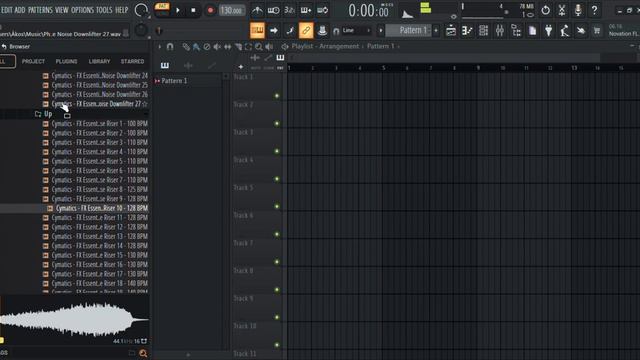Open the content library cart icon

[x=597, y=31]
